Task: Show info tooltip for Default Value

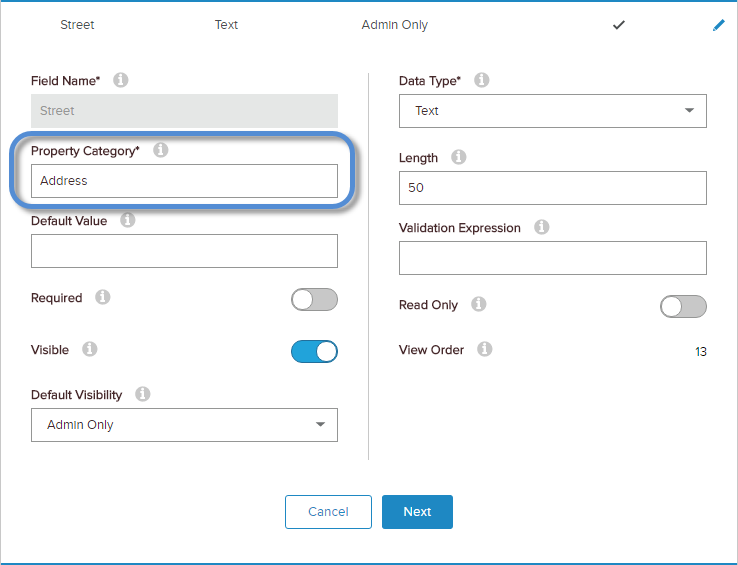Action: click(128, 220)
